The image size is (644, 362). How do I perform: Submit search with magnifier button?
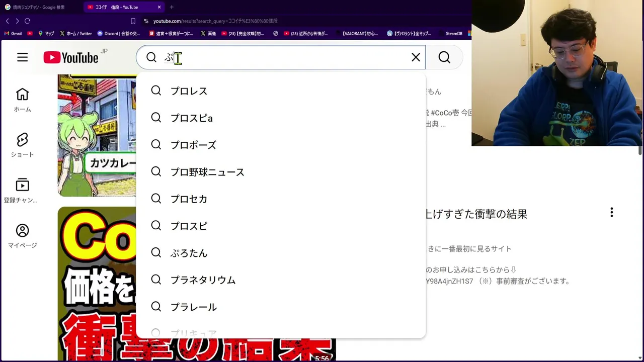444,57
